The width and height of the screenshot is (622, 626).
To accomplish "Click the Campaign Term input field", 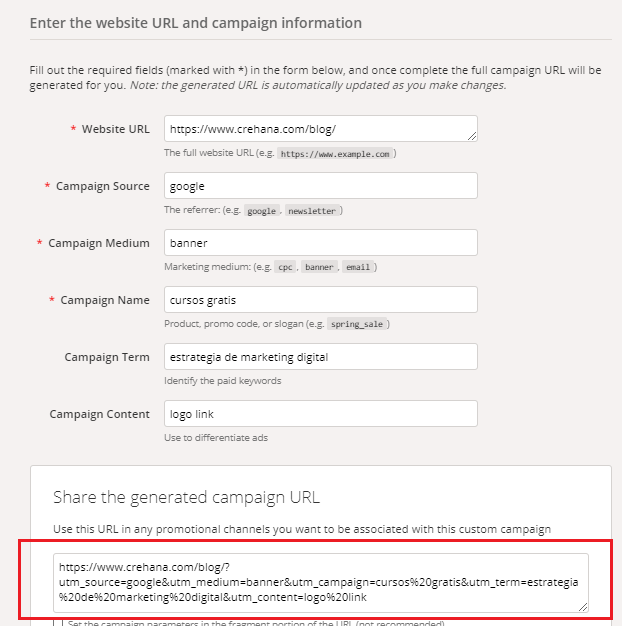I will pyautogui.click(x=320, y=357).
